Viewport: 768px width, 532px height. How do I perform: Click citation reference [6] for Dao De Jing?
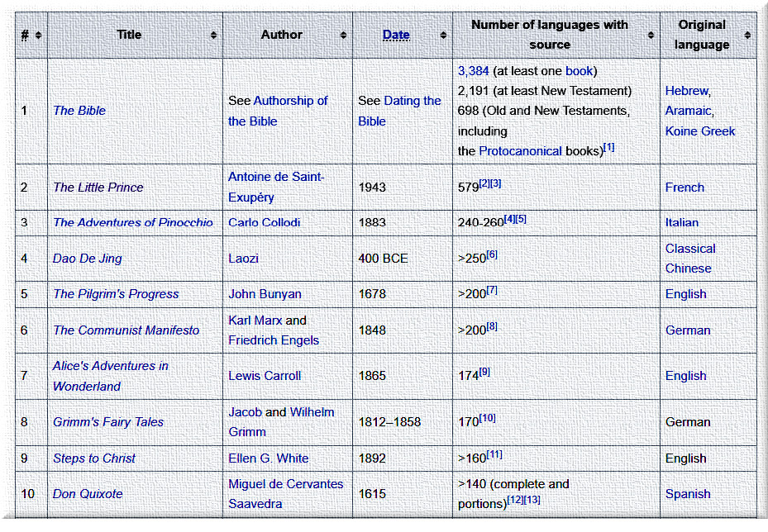click(x=491, y=254)
